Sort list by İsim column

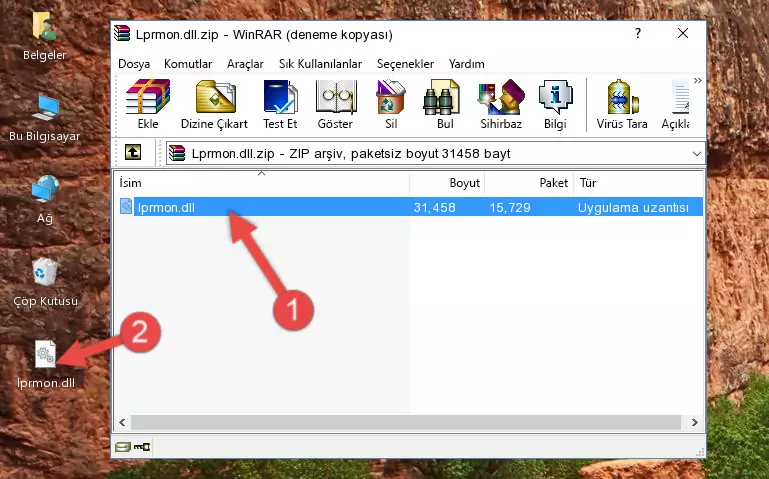pos(262,182)
